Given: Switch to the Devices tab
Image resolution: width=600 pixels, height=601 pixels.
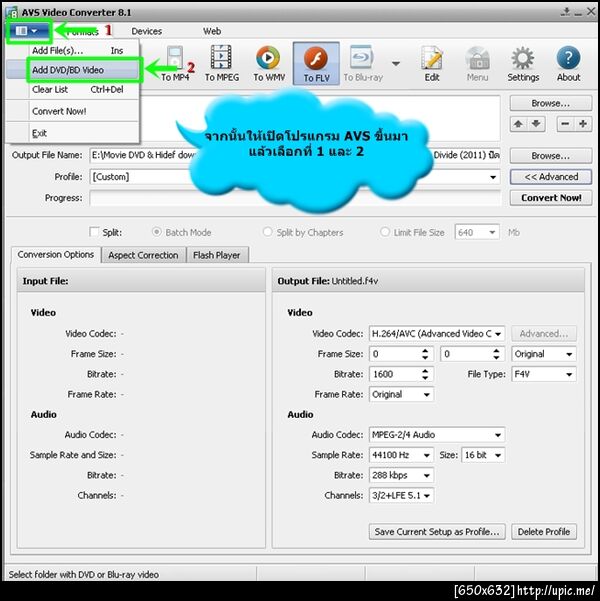Looking at the screenshot, I should pos(146,31).
